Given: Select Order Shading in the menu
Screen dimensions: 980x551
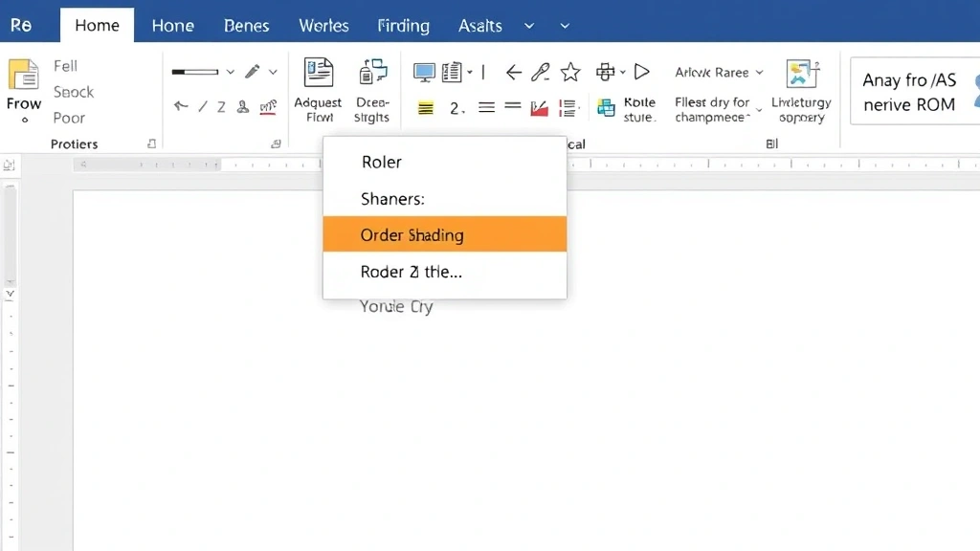Looking at the screenshot, I should (444, 235).
